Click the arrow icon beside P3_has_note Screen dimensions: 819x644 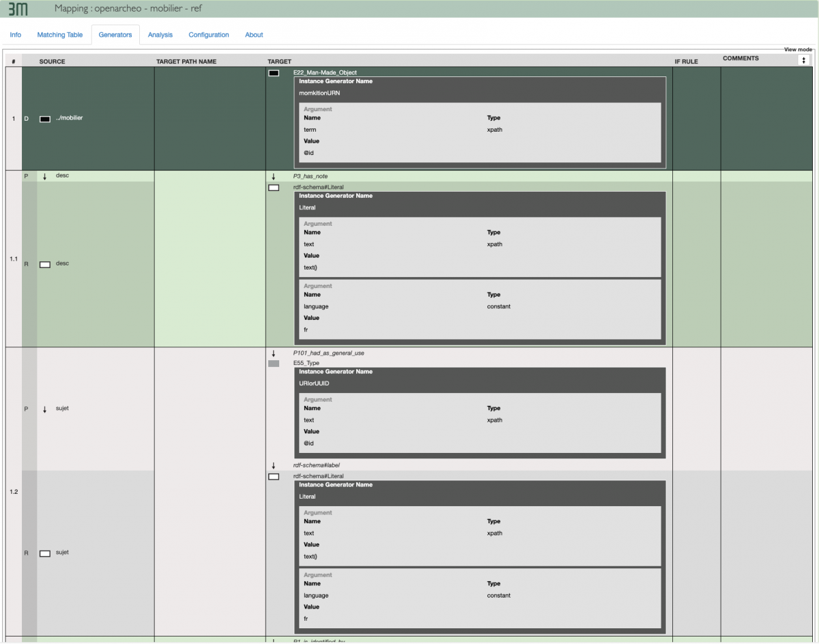(274, 177)
